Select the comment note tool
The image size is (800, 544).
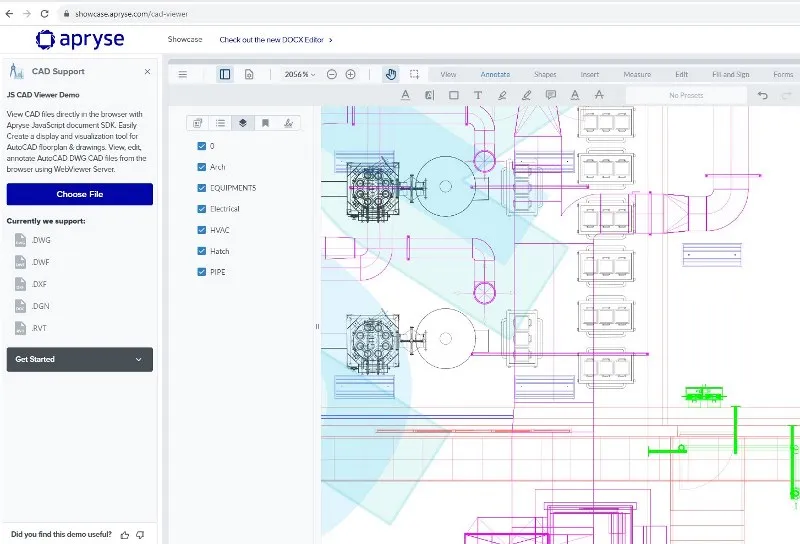pyautogui.click(x=550, y=95)
